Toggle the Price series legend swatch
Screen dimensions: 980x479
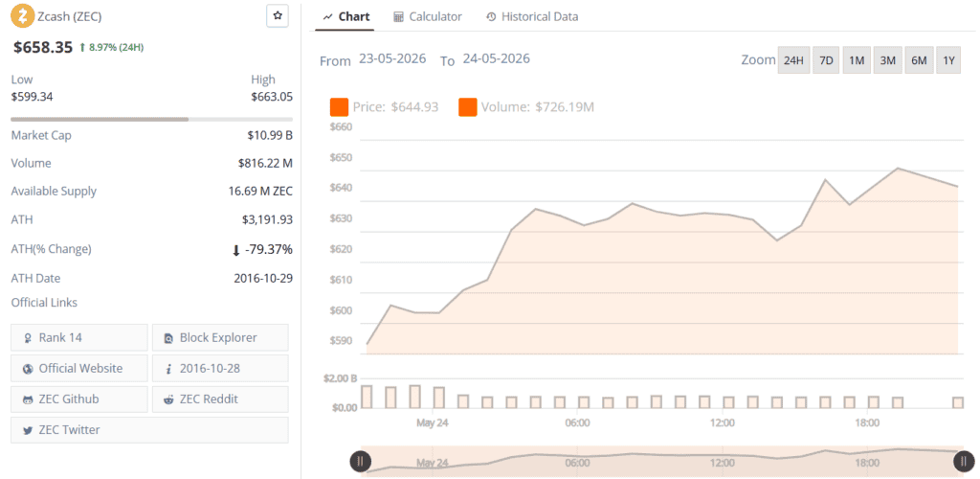click(x=340, y=107)
